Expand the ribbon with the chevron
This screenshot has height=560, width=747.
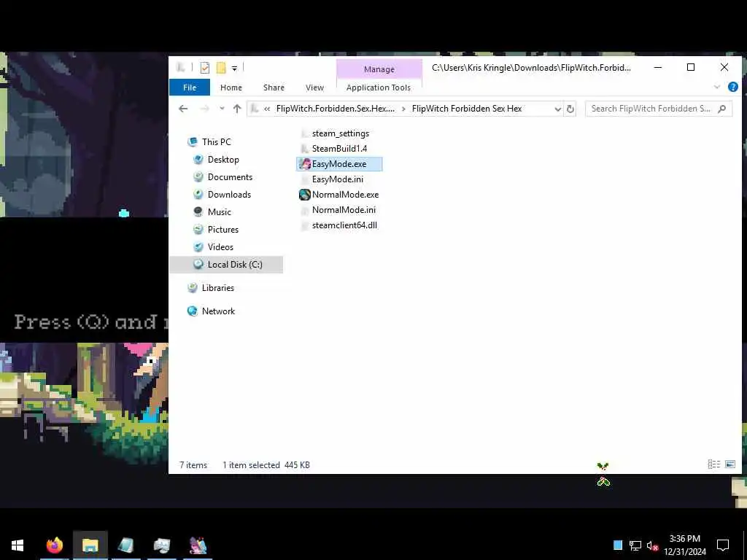click(716, 87)
